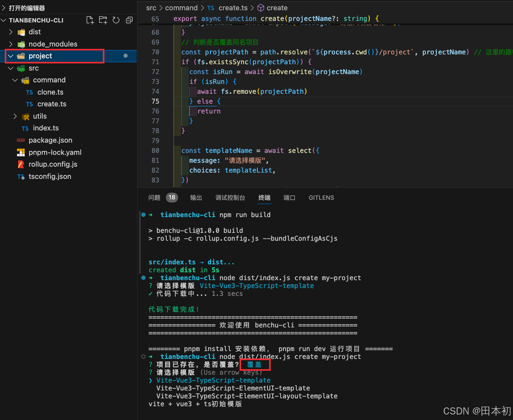Click the rollup icon beside rollup.config.js
This screenshot has width=513, height=420.
21,164
